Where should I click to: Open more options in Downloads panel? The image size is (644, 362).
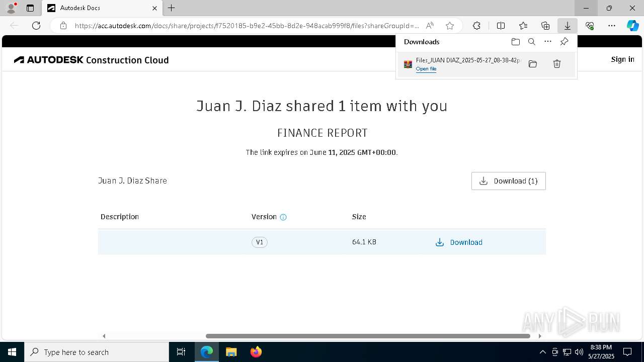[548, 42]
